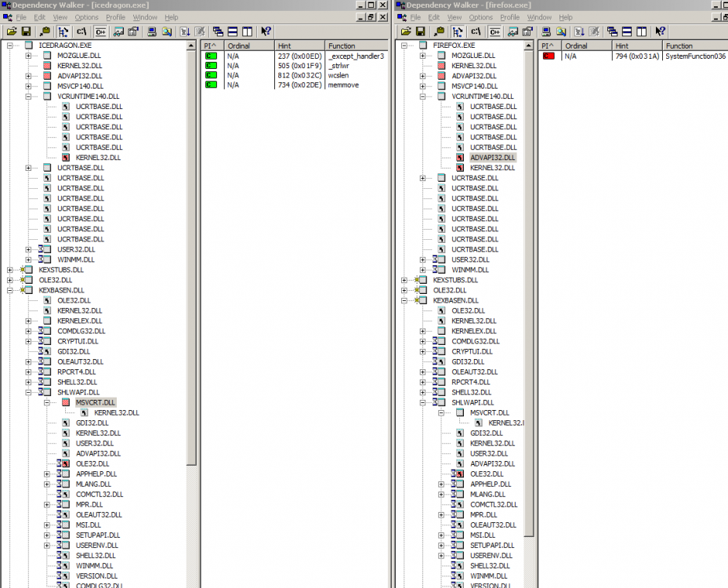
Task: Expand the USER32.DLL node in firefox tree
Action: coord(421,260)
